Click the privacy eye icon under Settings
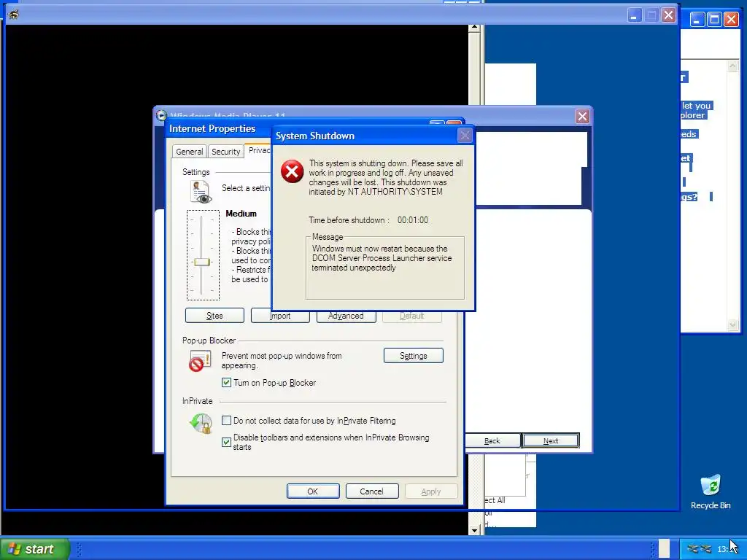 coord(201,192)
